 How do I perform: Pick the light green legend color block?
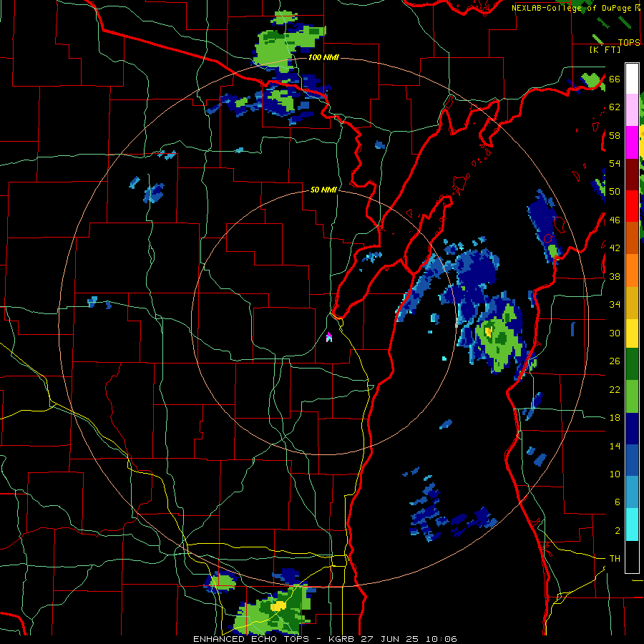(632, 396)
